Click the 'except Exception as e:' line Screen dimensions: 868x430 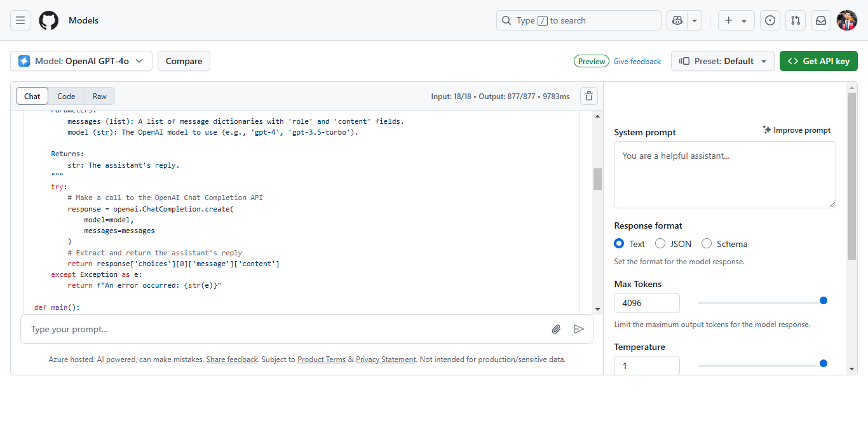pos(97,274)
